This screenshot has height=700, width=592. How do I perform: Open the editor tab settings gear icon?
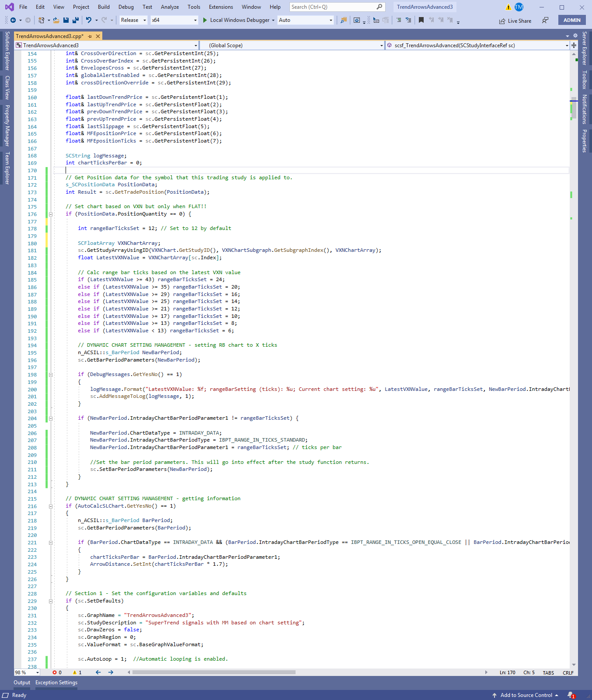click(575, 36)
